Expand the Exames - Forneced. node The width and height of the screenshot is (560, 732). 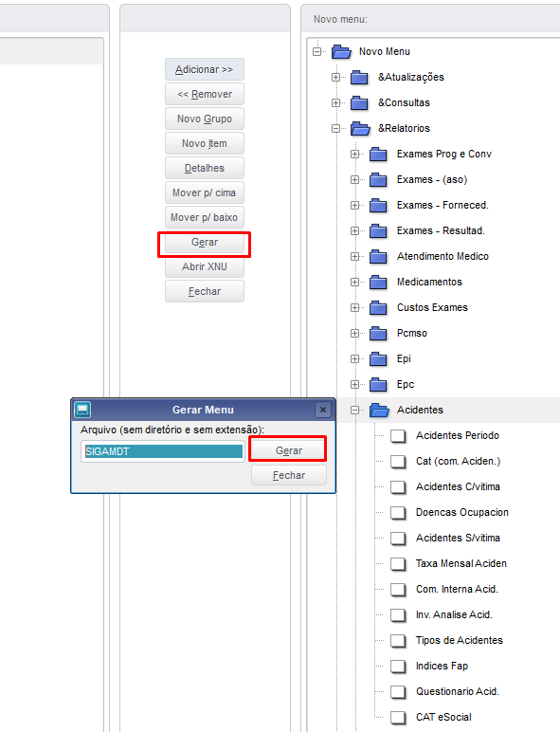click(355, 206)
